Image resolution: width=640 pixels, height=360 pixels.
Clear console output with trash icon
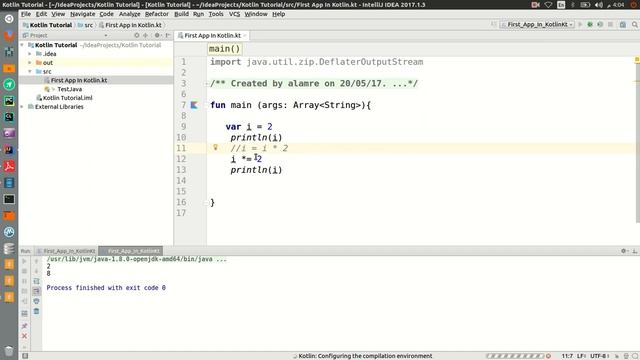(36, 311)
